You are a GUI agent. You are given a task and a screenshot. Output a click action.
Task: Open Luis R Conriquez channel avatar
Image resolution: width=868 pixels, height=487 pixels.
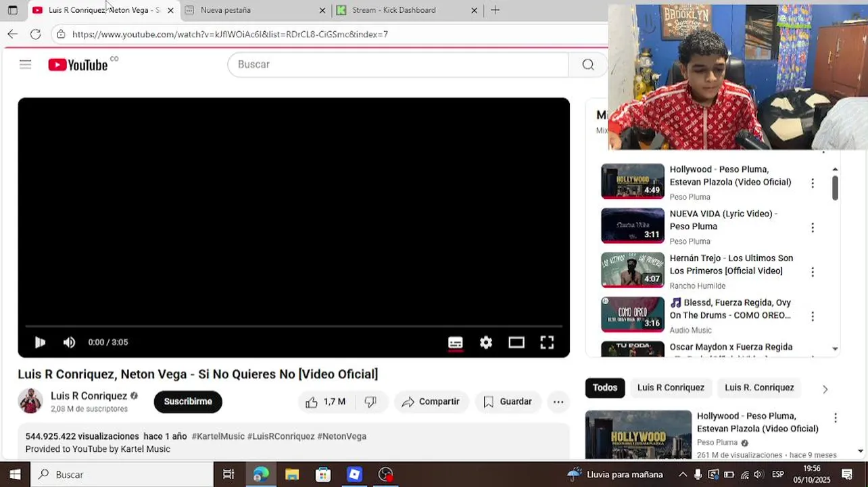[30, 401]
